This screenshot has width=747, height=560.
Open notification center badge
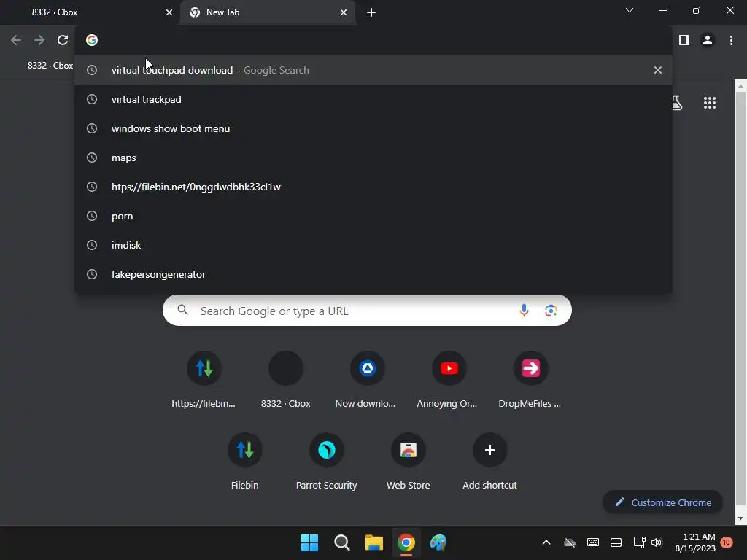(727, 542)
